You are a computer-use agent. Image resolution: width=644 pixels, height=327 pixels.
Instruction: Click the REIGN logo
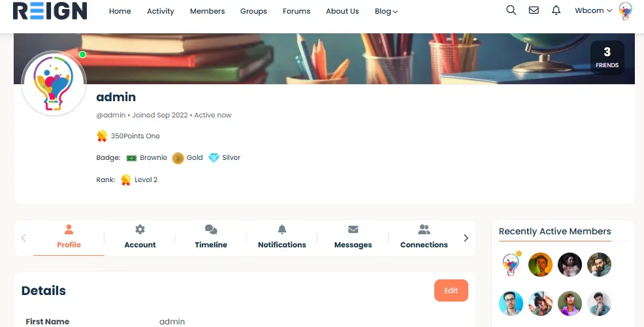click(x=50, y=11)
